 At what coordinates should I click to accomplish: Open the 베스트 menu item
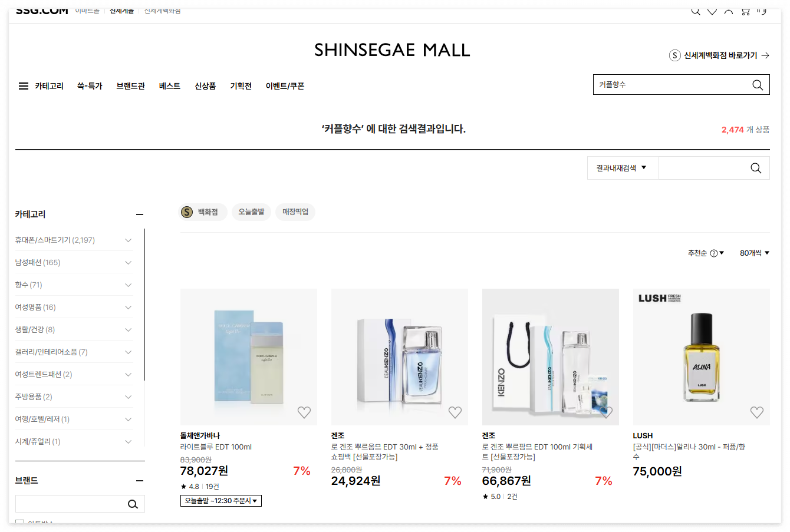(x=170, y=86)
